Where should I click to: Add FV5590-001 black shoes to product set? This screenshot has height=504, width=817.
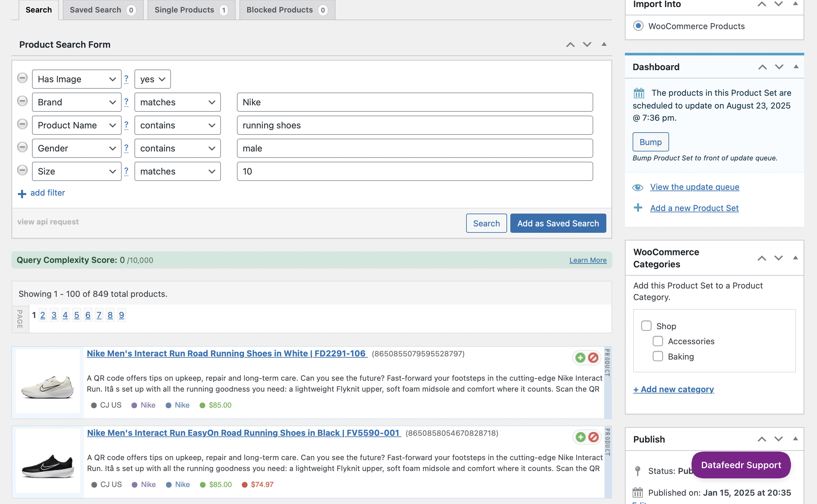click(580, 437)
